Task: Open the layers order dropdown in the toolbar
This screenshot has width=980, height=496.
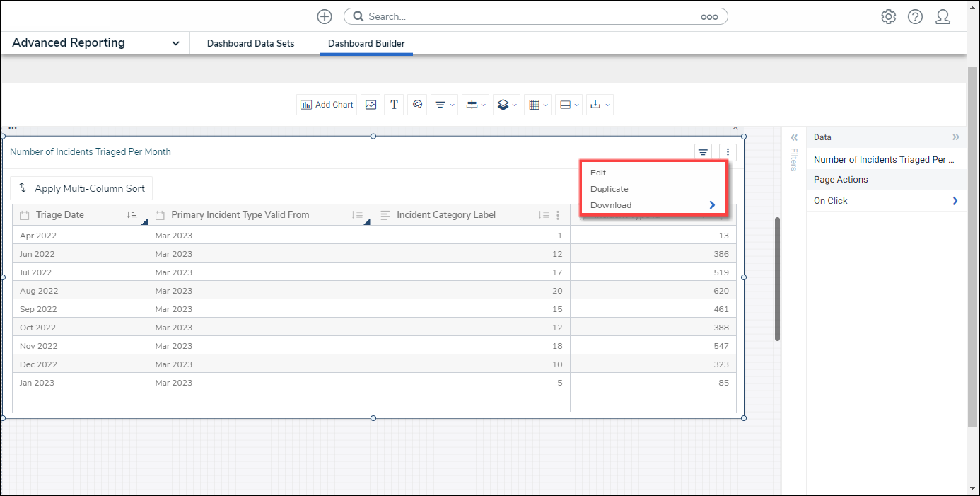Action: point(506,105)
